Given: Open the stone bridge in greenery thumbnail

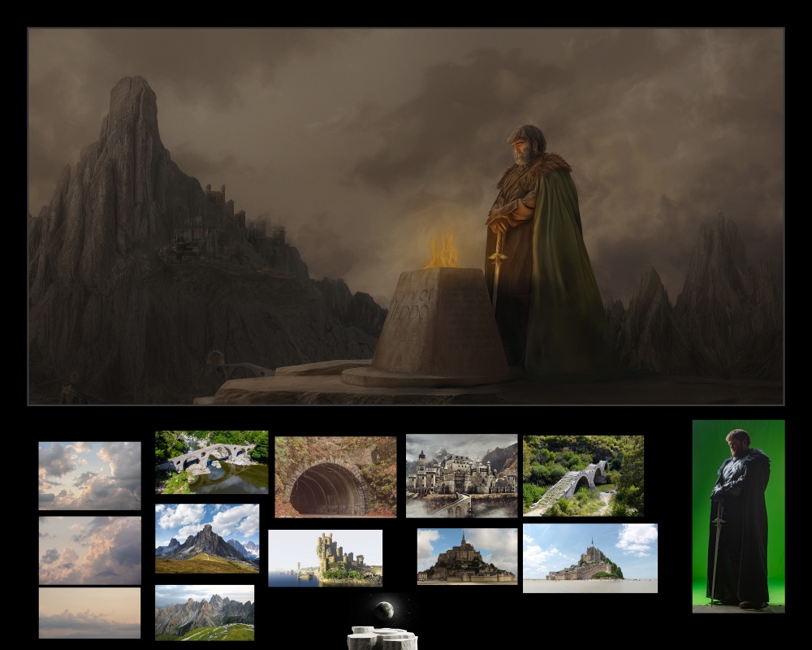Looking at the screenshot, I should coord(583,475).
